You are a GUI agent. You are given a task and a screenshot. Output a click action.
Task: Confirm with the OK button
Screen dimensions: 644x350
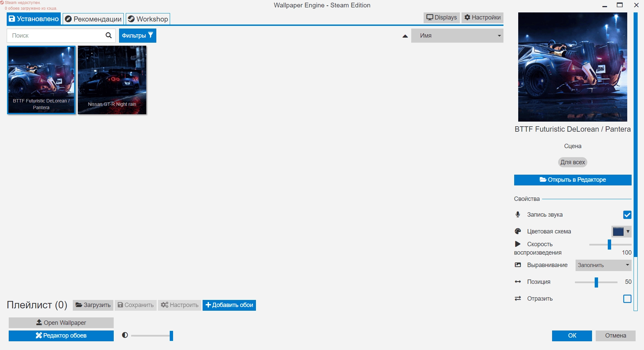[572, 336]
